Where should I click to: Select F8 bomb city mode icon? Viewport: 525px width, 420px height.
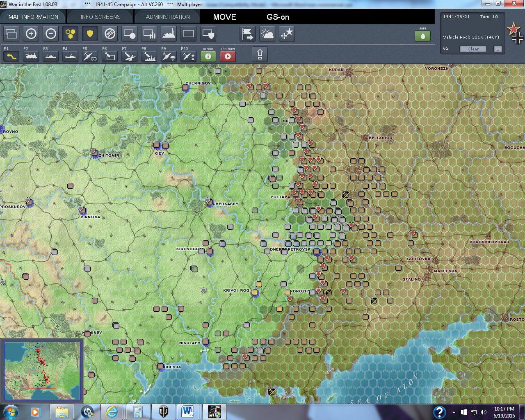click(x=149, y=56)
